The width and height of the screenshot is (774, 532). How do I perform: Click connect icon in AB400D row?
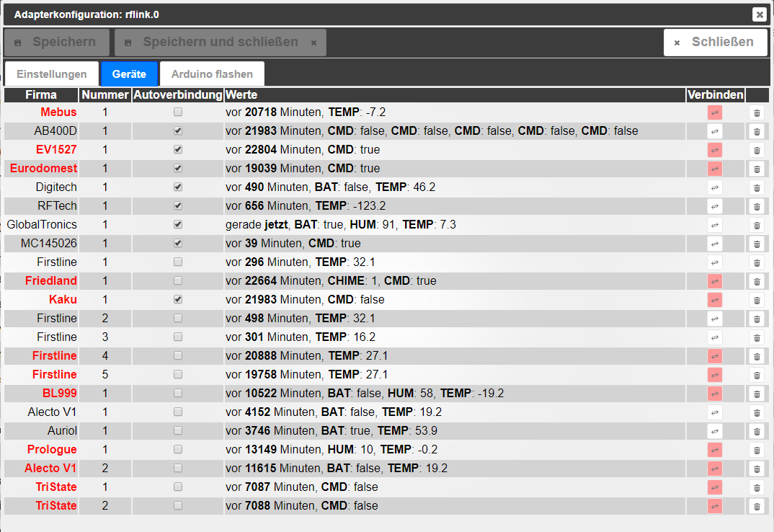715,131
